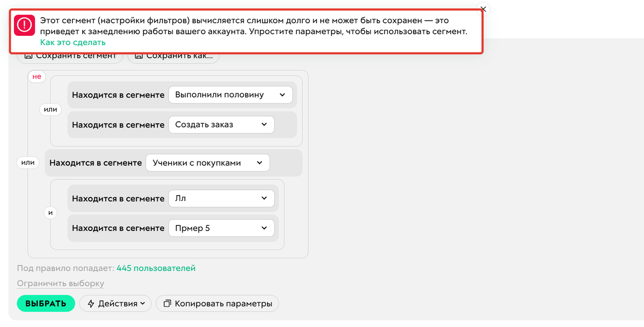Open the Выполнили половину segment dropdown
The image size is (644, 327).
click(230, 94)
